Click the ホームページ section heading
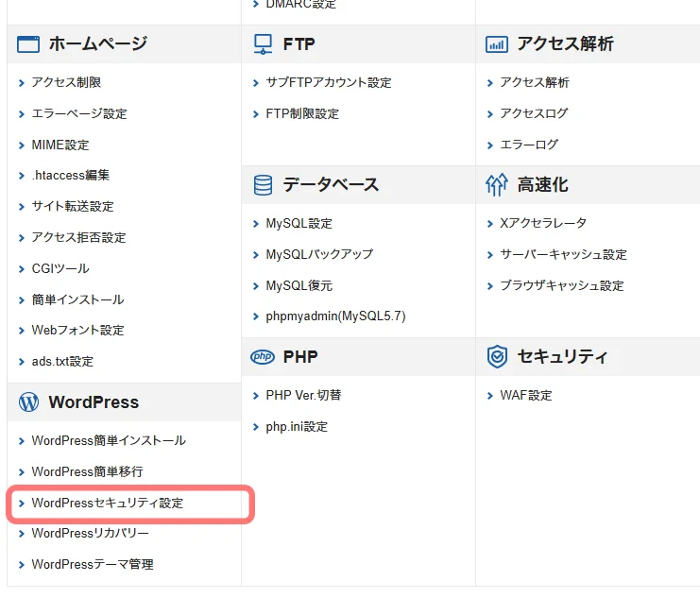This screenshot has height=598, width=700. point(97,43)
